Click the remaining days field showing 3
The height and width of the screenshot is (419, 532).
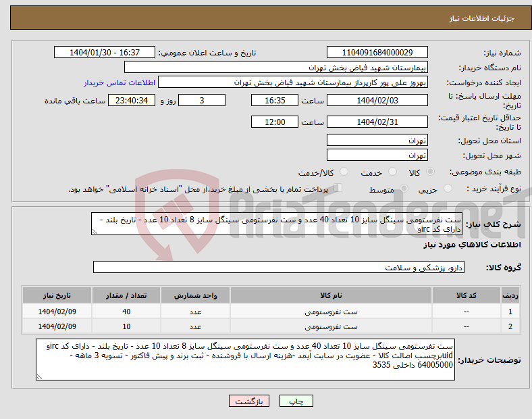point(202,100)
